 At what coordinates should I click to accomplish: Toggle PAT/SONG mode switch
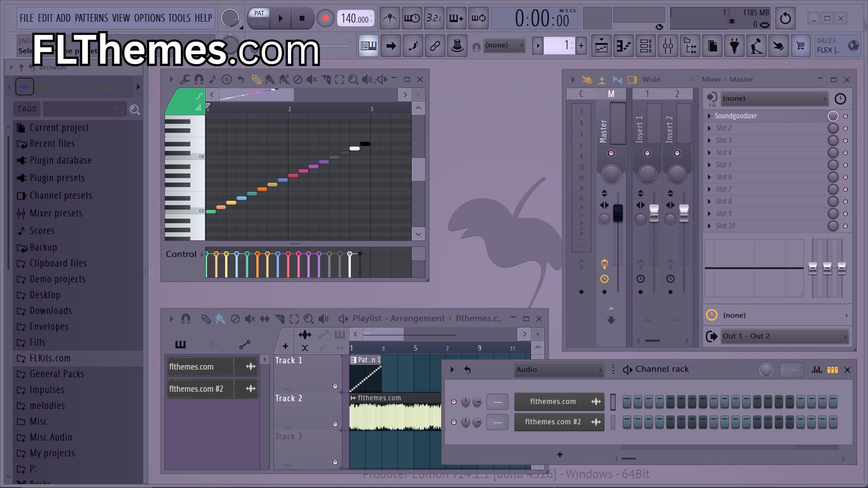click(x=259, y=18)
